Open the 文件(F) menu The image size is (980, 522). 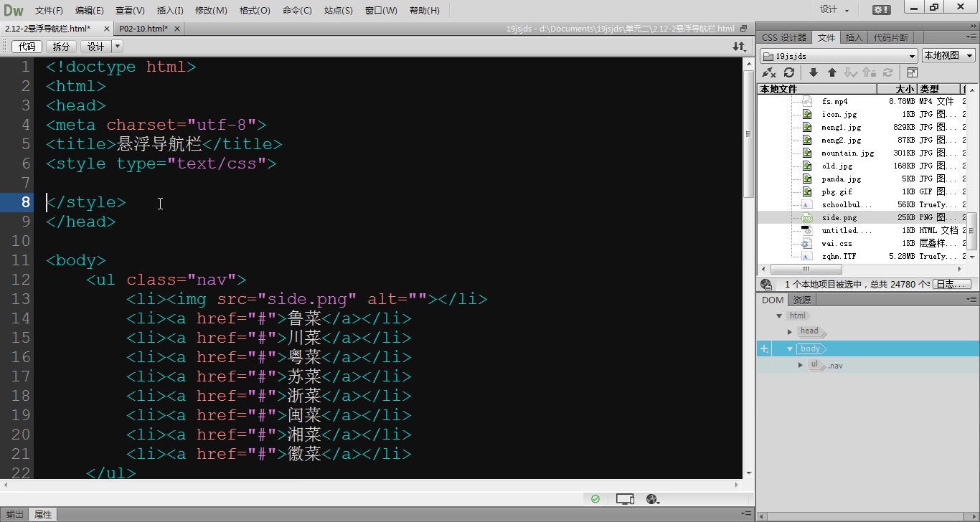(x=49, y=10)
